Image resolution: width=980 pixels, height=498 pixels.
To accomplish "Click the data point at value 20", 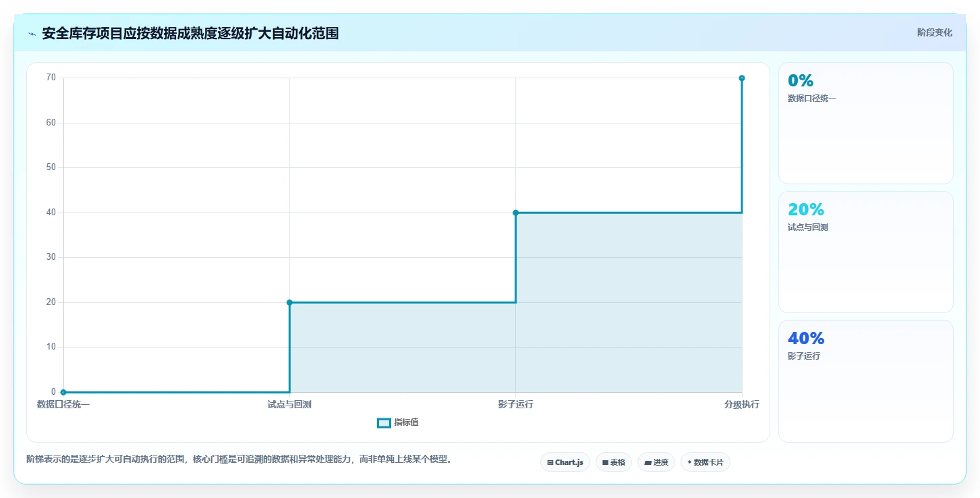I will pyautogui.click(x=289, y=302).
